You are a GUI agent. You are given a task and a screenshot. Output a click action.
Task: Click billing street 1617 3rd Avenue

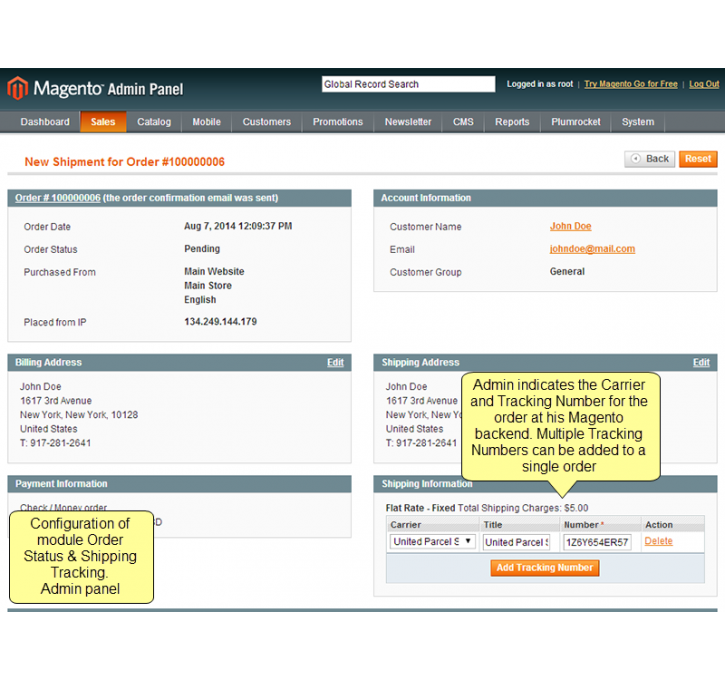(x=56, y=401)
